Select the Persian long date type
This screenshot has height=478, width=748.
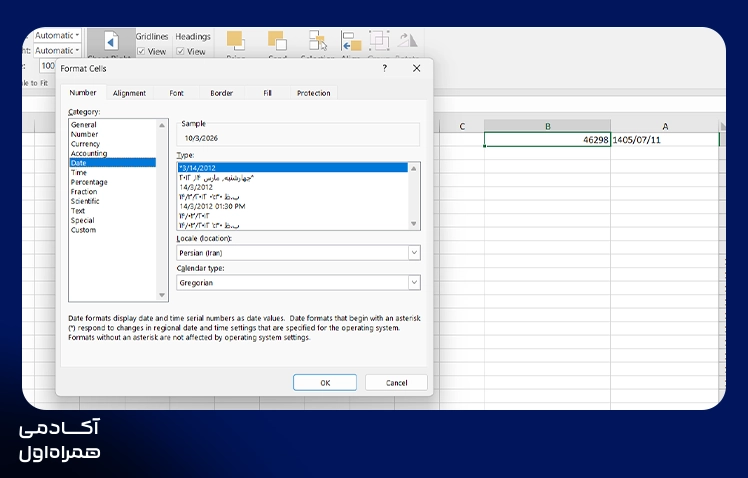pyautogui.click(x=293, y=177)
